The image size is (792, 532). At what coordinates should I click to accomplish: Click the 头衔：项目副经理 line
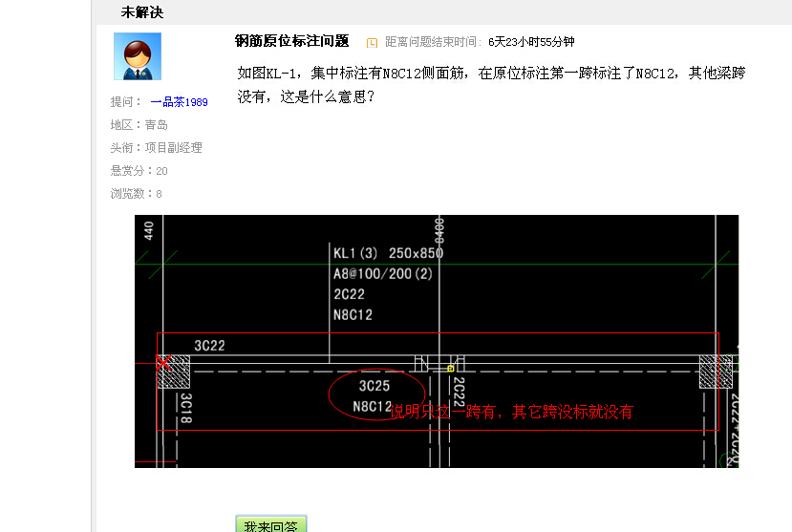click(x=156, y=148)
